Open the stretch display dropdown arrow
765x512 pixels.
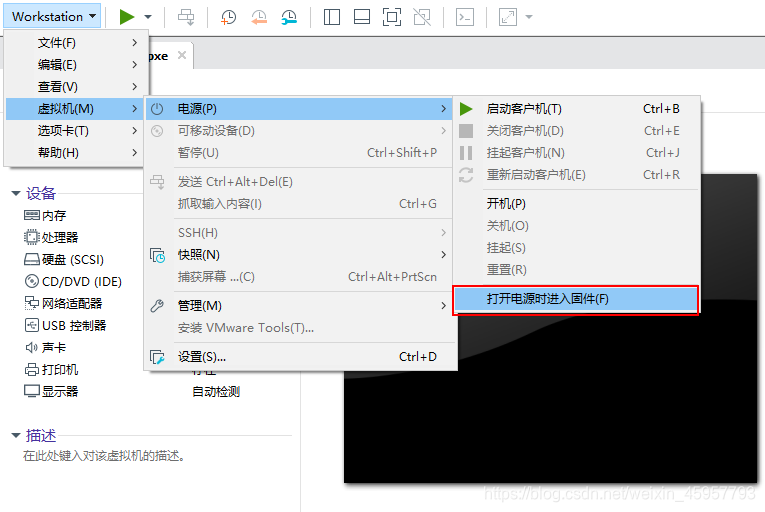point(529,17)
